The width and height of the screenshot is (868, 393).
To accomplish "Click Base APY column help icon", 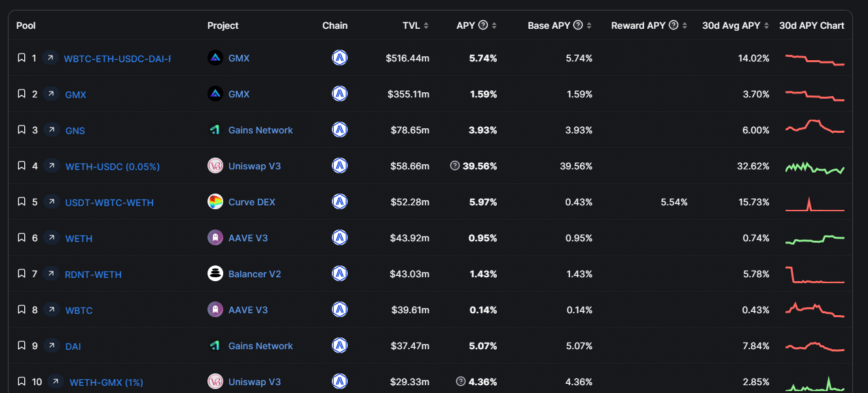I will point(578,26).
